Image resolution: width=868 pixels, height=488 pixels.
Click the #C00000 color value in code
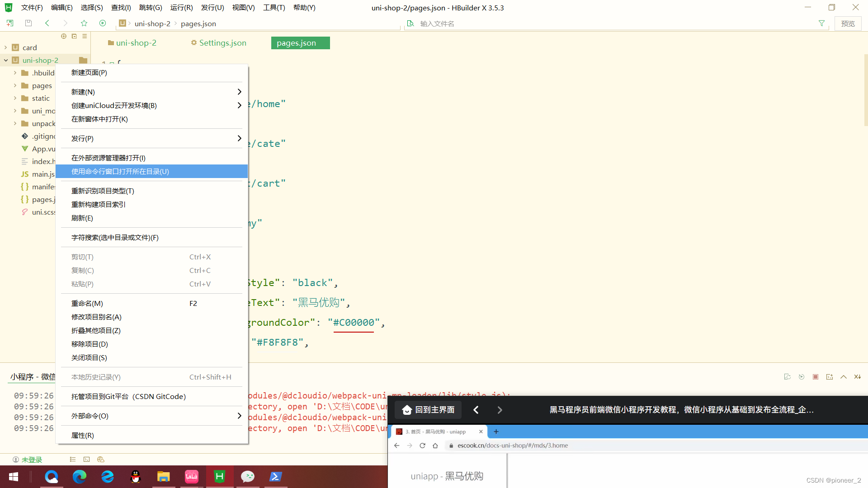pyautogui.click(x=354, y=323)
